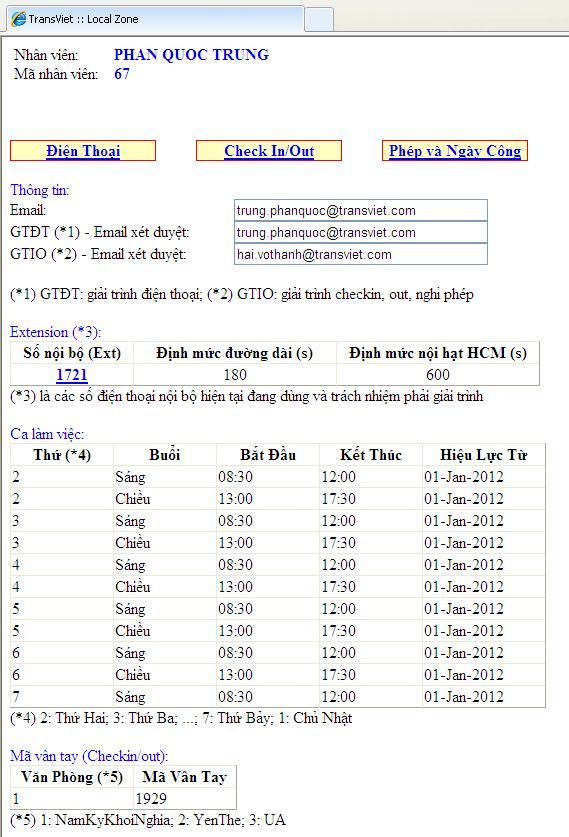Image resolution: width=569 pixels, height=837 pixels.
Task: Open the Check In/Out link
Action: coord(269,151)
